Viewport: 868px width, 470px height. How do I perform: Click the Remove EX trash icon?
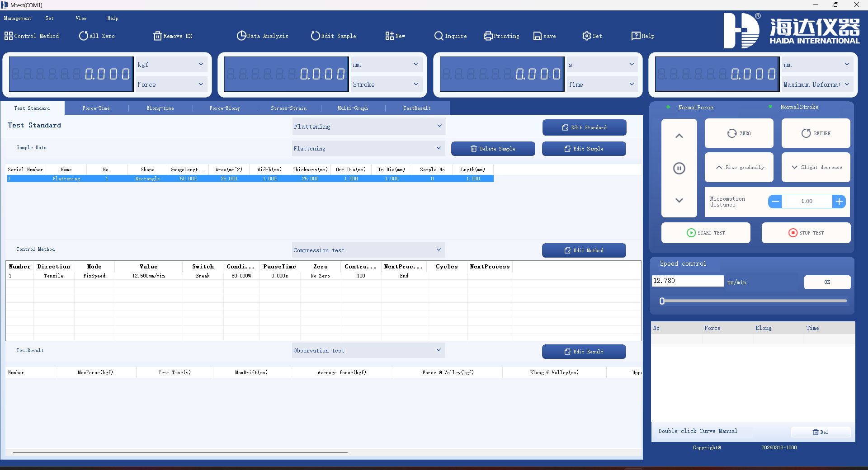[157, 36]
